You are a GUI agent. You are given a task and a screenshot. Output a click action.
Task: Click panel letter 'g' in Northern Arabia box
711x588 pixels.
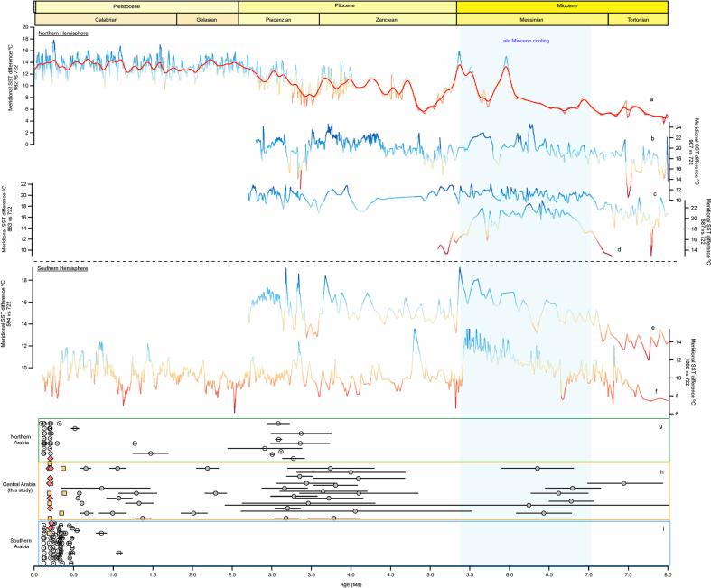660,426
